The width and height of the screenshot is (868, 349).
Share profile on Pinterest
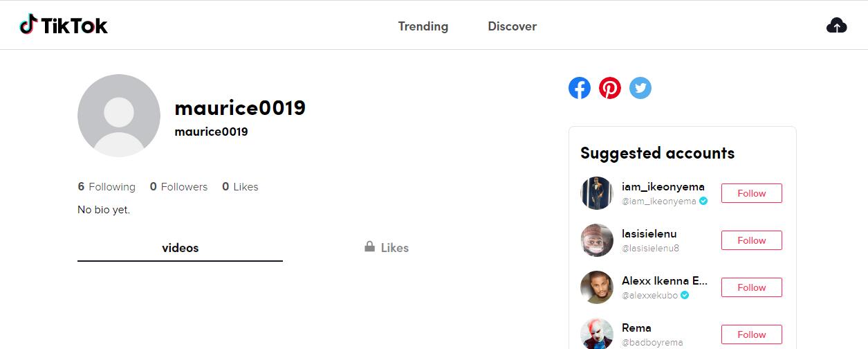click(610, 88)
